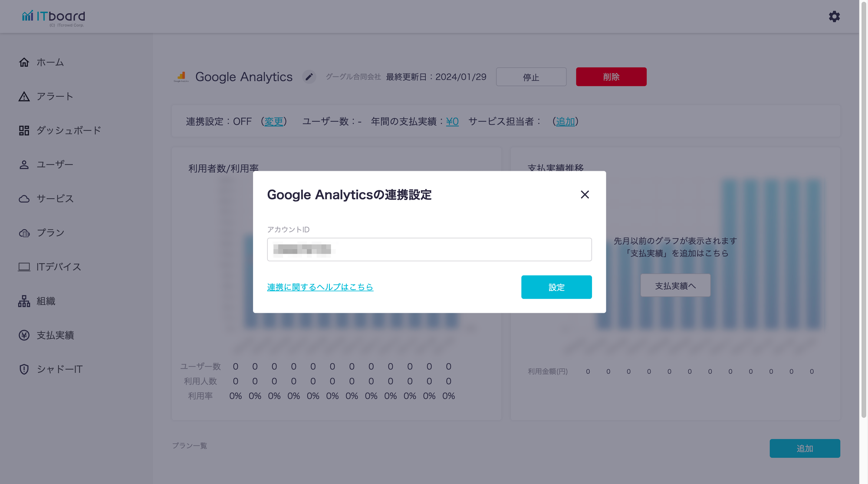Click the IT device laptop icon
The width and height of the screenshot is (868, 484).
point(24,267)
